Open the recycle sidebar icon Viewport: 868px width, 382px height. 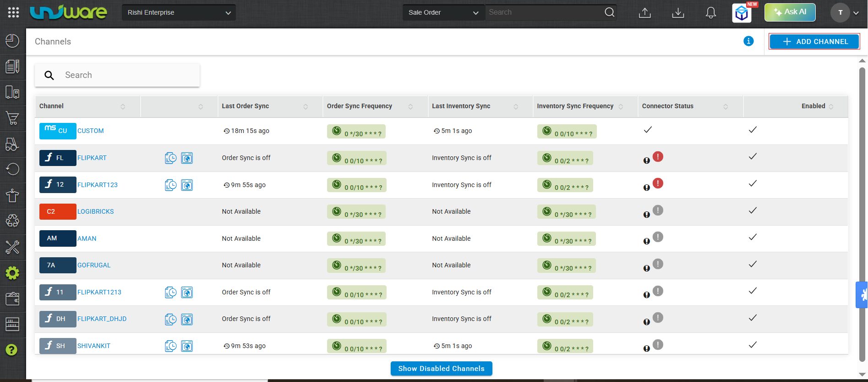tap(12, 221)
